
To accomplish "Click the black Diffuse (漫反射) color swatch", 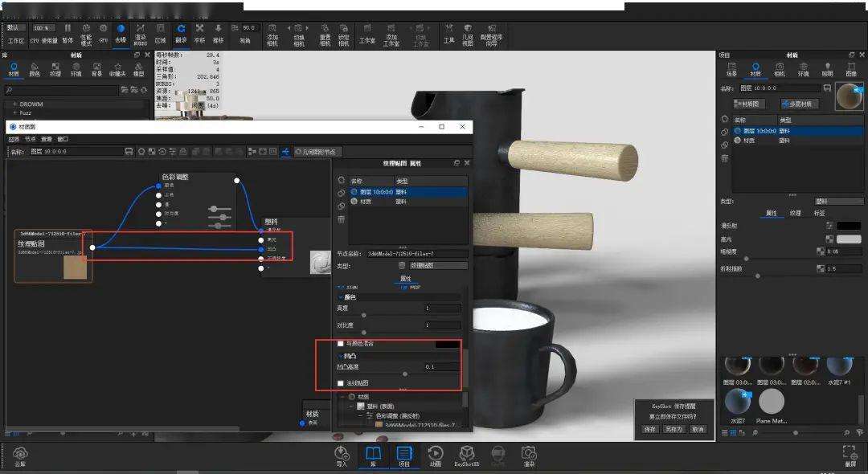I will (849, 226).
